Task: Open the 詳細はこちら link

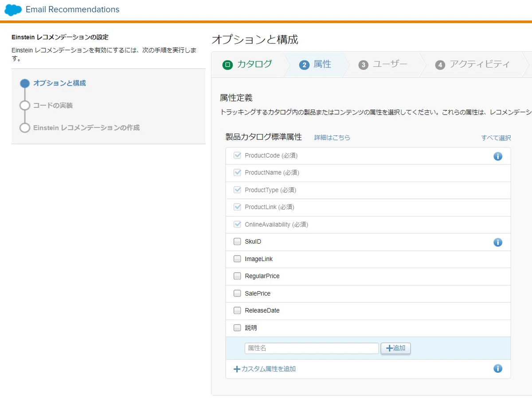Action: pos(332,138)
